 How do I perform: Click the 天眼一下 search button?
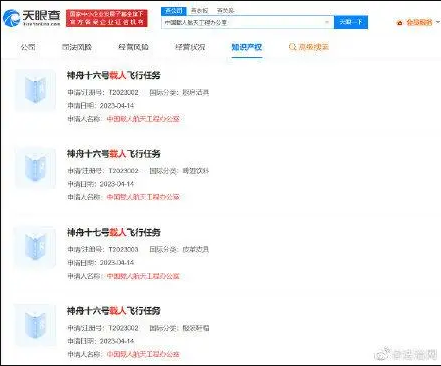[351, 22]
